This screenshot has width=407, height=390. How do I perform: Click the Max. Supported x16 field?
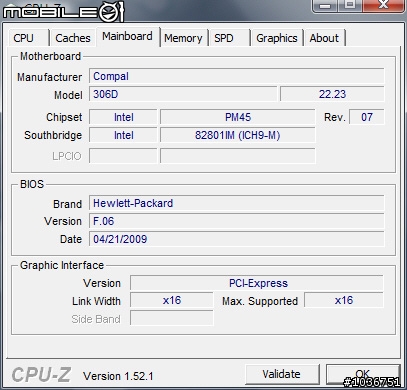(x=344, y=300)
